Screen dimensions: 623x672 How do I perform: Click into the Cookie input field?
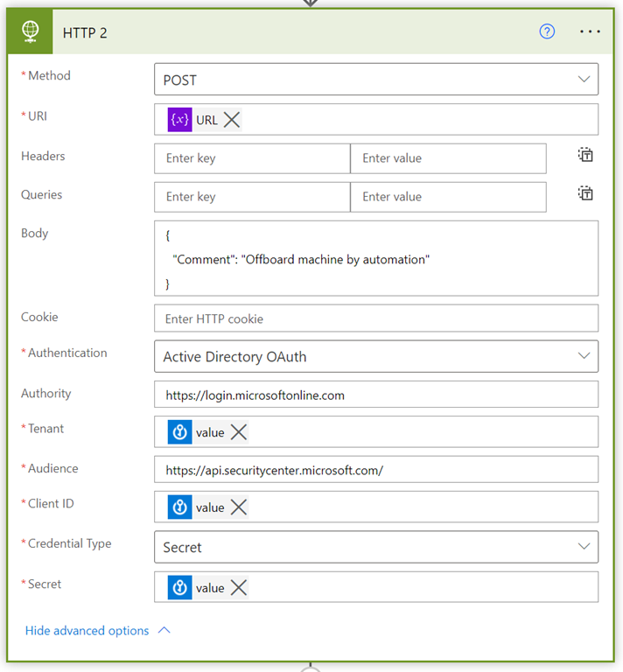pos(376,318)
